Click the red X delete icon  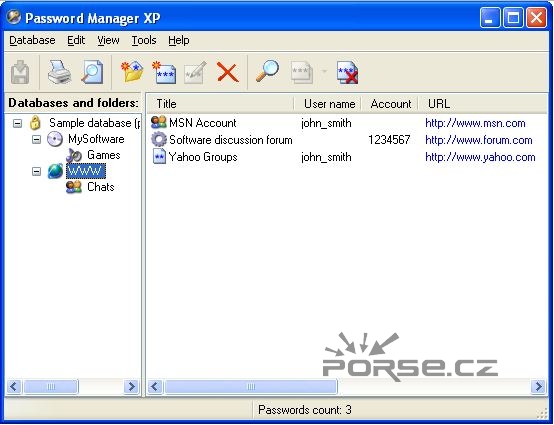pos(228,72)
